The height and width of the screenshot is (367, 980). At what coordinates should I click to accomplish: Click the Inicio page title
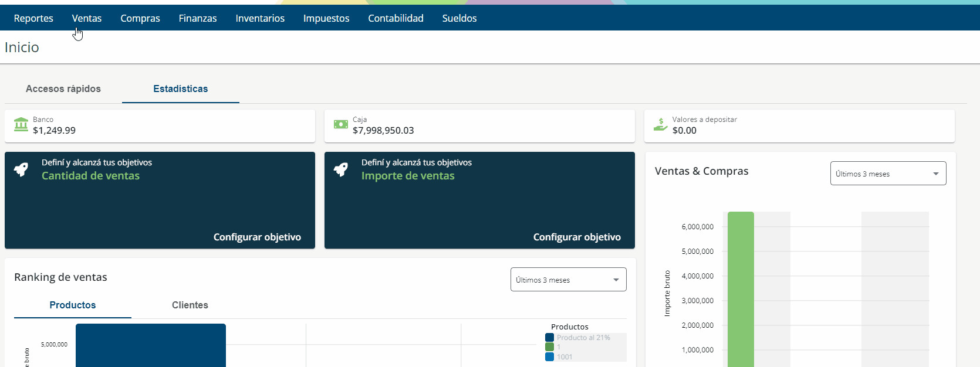[x=22, y=47]
